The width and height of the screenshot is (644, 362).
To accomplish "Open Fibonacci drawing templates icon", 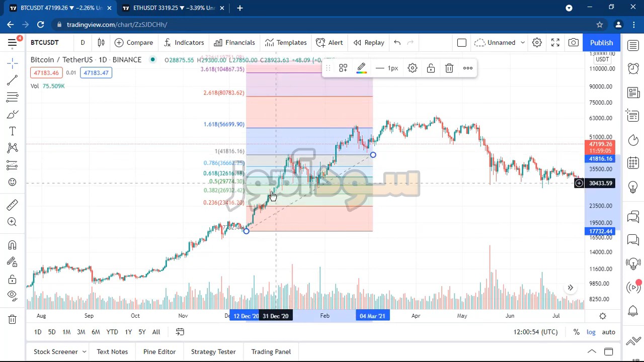I will pos(343,68).
